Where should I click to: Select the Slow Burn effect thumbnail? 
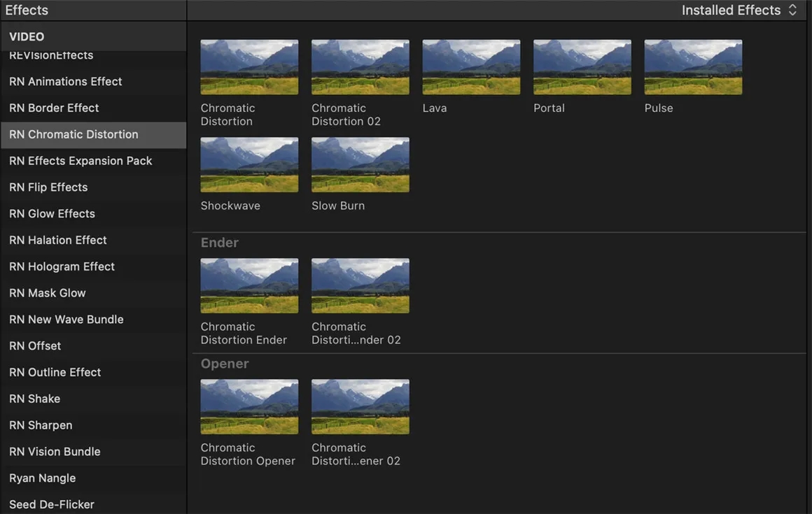360,165
